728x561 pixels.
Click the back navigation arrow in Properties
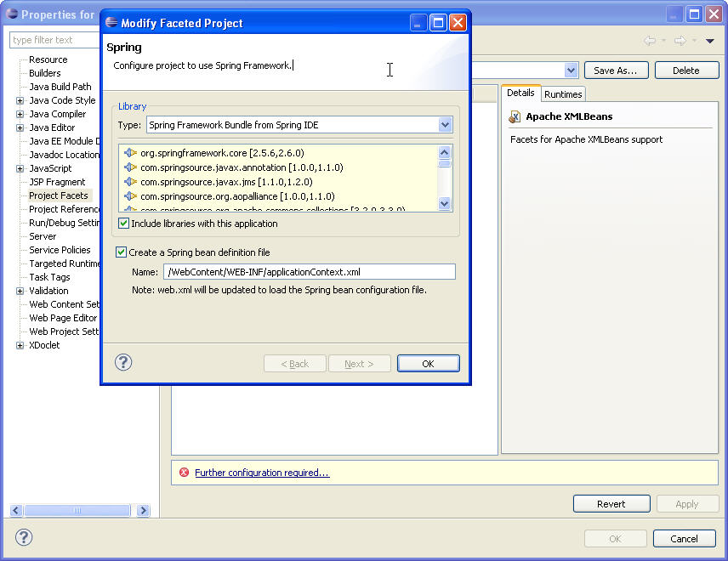650,41
